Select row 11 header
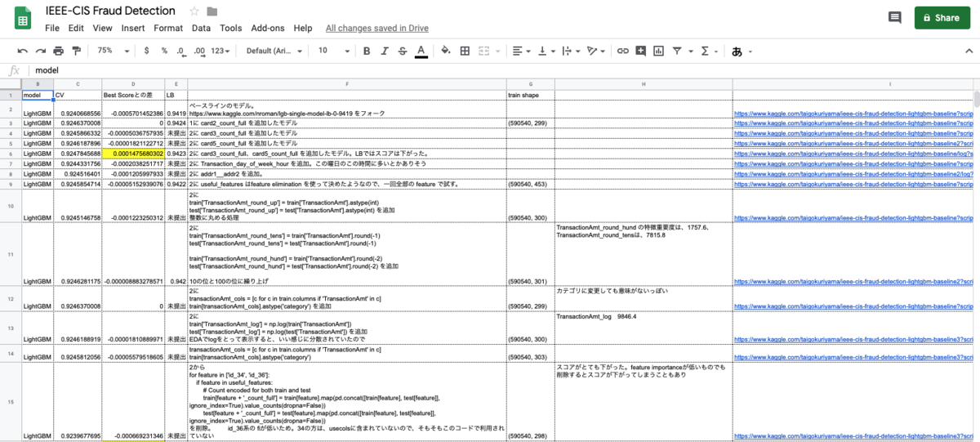 click(x=11, y=254)
